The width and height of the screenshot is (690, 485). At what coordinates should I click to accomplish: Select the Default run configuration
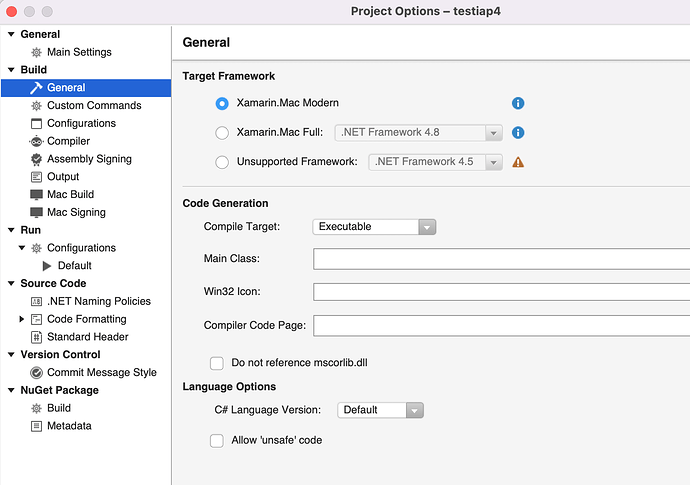tap(74, 266)
